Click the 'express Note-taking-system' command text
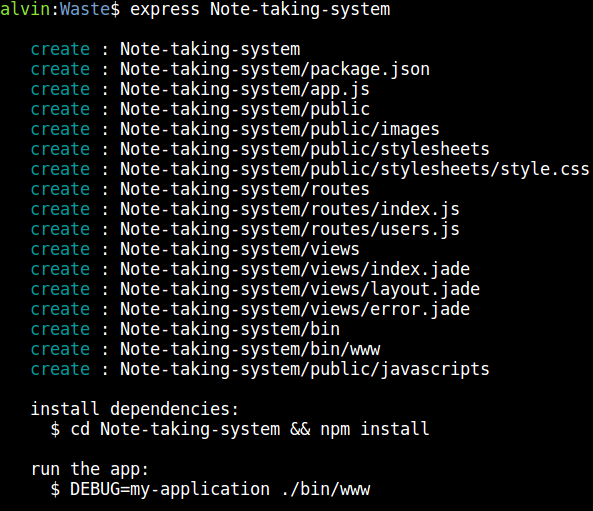Image resolution: width=593 pixels, height=511 pixels. point(260,9)
